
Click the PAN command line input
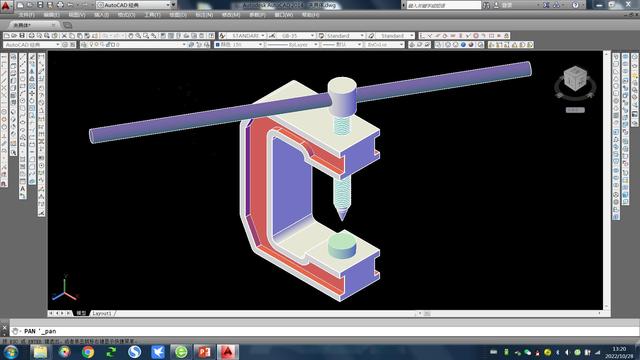coord(324,331)
